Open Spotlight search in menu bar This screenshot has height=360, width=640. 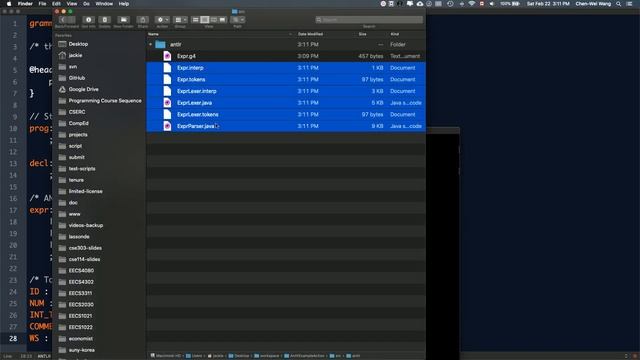coord(619,4)
